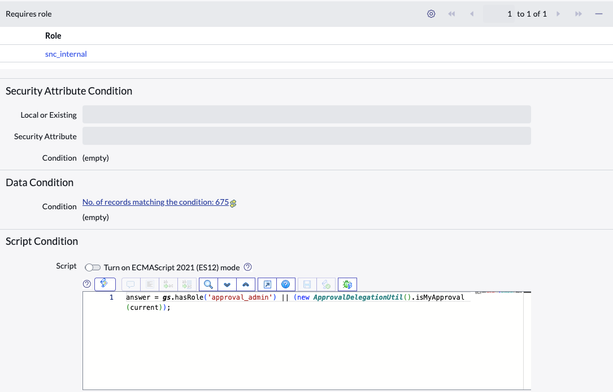Go to first page of role list

point(452,14)
